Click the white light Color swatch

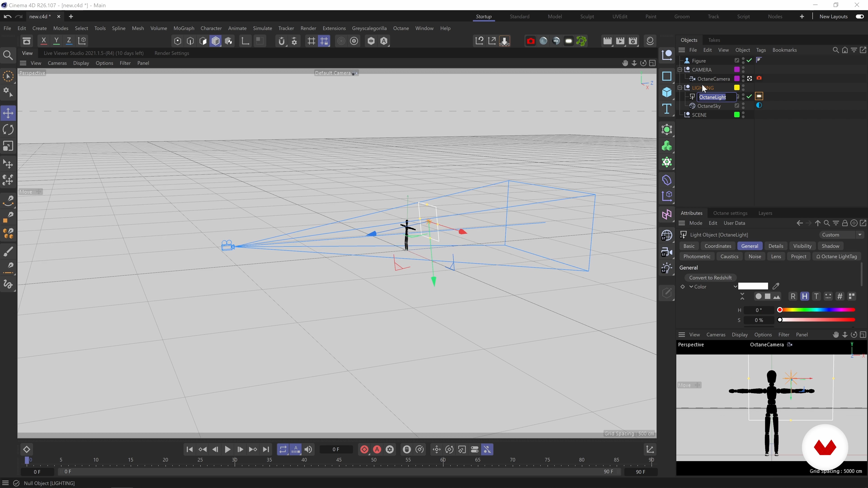pyautogui.click(x=753, y=286)
